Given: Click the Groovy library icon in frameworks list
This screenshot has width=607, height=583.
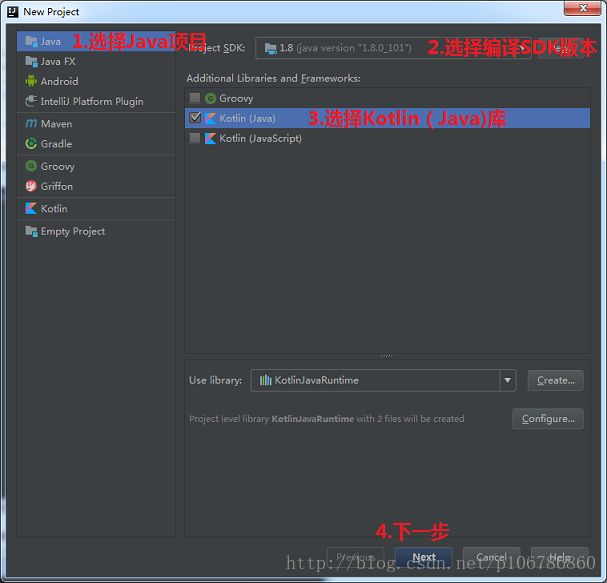Looking at the screenshot, I should pos(210,98).
